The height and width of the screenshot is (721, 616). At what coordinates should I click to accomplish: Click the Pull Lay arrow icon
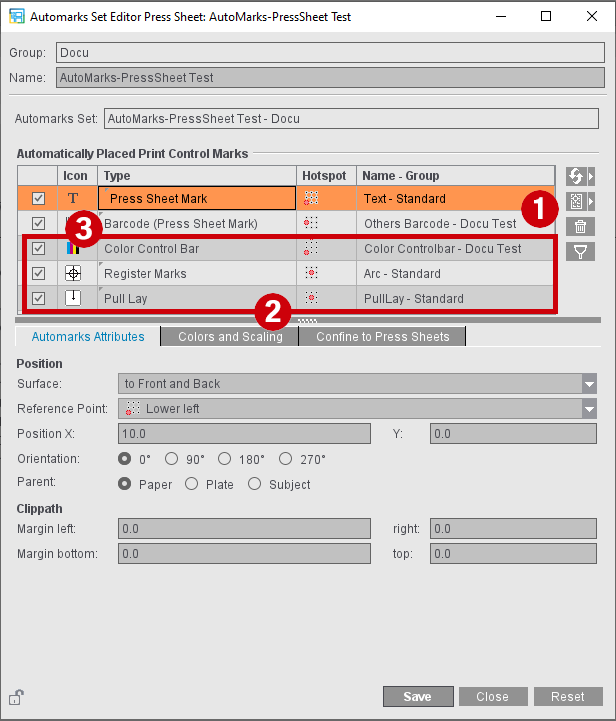coord(73,298)
